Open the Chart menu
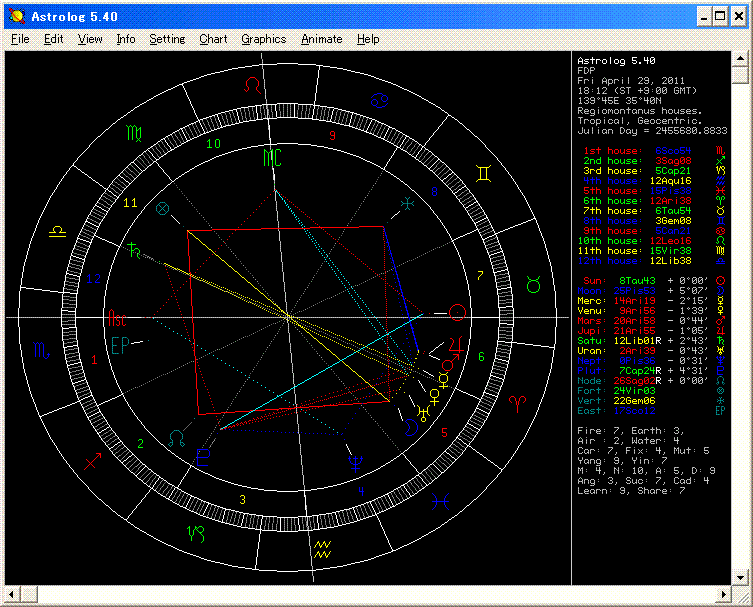 pyautogui.click(x=213, y=39)
